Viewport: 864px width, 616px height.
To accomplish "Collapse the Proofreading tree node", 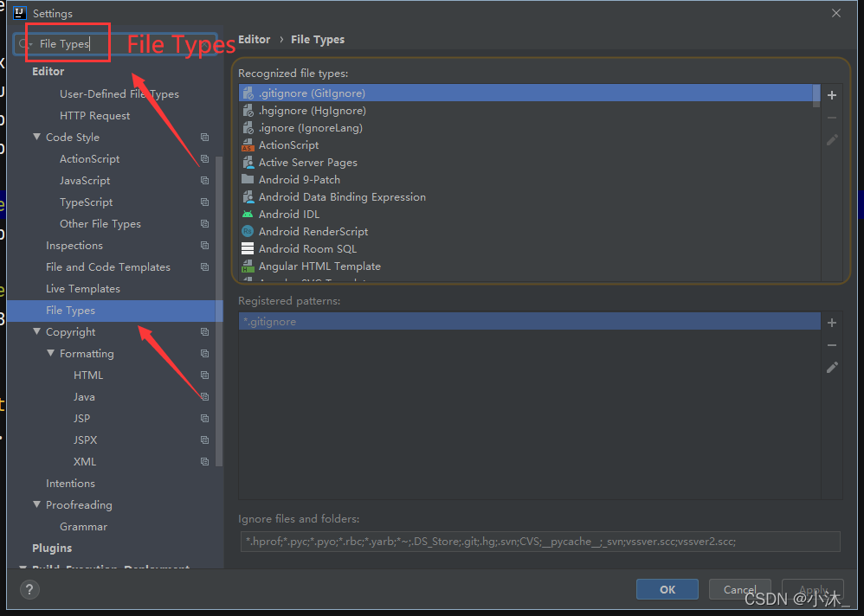I will point(37,504).
